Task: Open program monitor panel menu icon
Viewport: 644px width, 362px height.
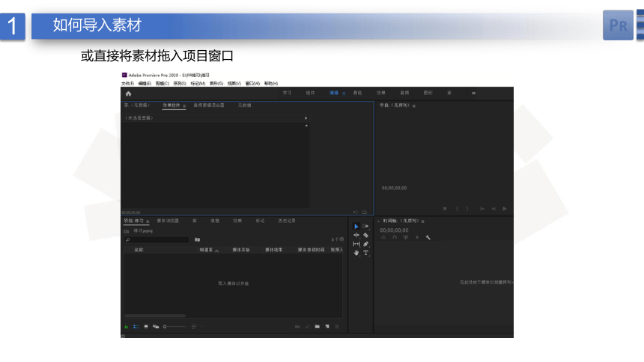Action: click(414, 106)
